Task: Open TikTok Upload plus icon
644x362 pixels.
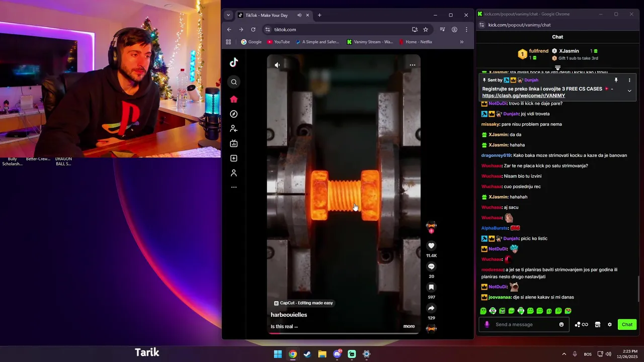Action: (234, 158)
